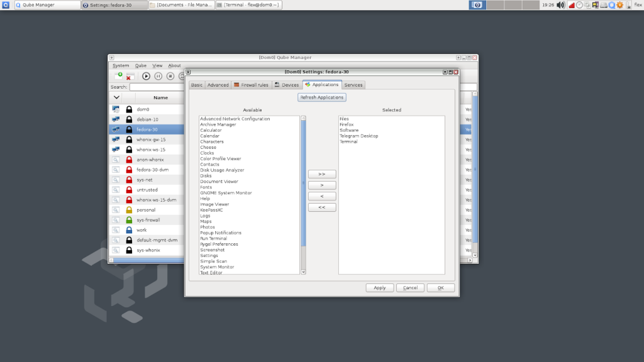Open the Qubes devices tray icon
Image resolution: width=644 pixels, height=362 pixels.
click(595, 5)
